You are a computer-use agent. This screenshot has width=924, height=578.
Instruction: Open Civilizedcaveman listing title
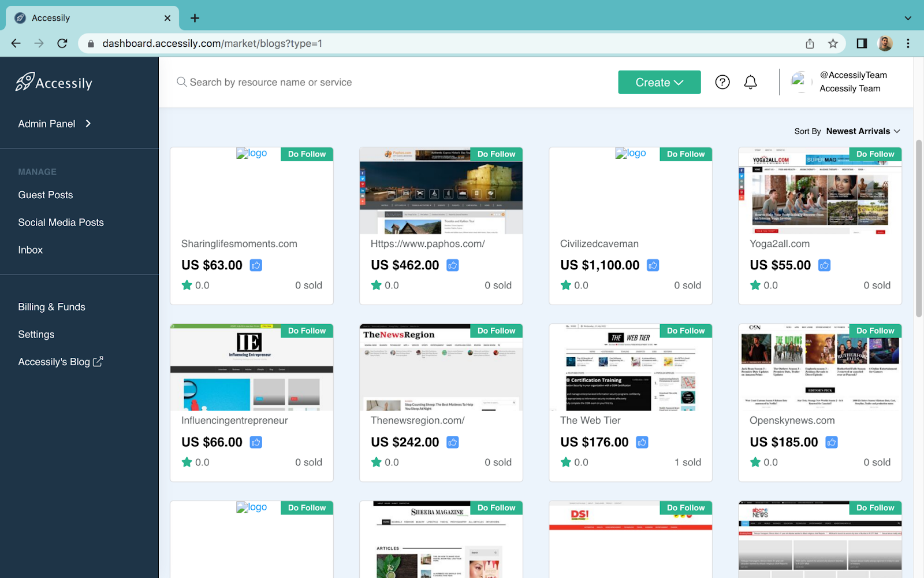(599, 244)
